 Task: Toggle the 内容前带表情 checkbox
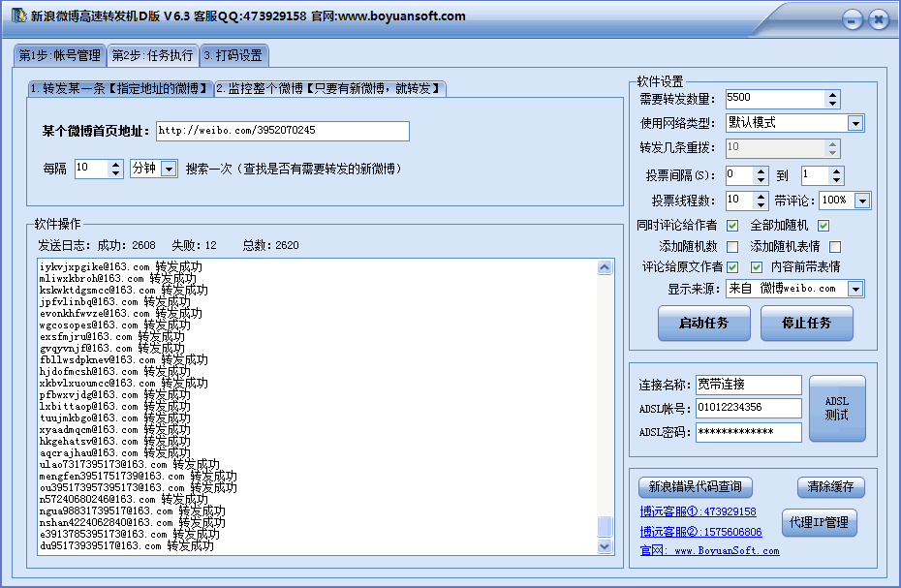[757, 266]
